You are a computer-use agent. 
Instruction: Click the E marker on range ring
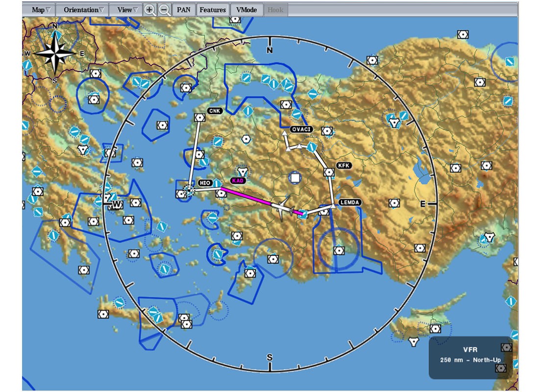coord(422,204)
